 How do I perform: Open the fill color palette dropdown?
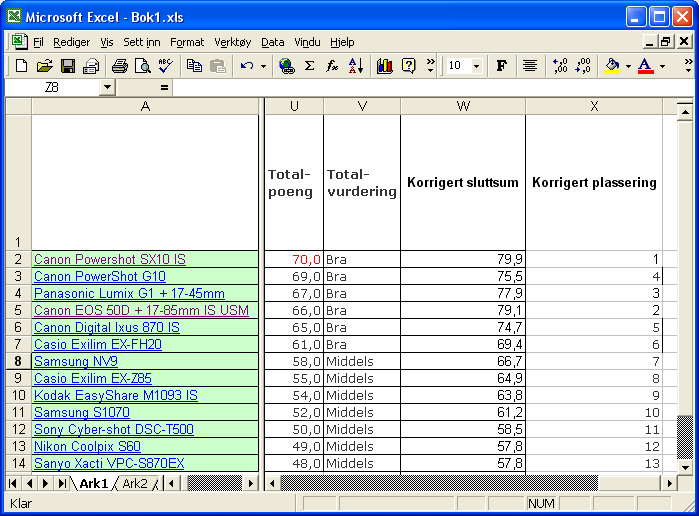click(628, 66)
